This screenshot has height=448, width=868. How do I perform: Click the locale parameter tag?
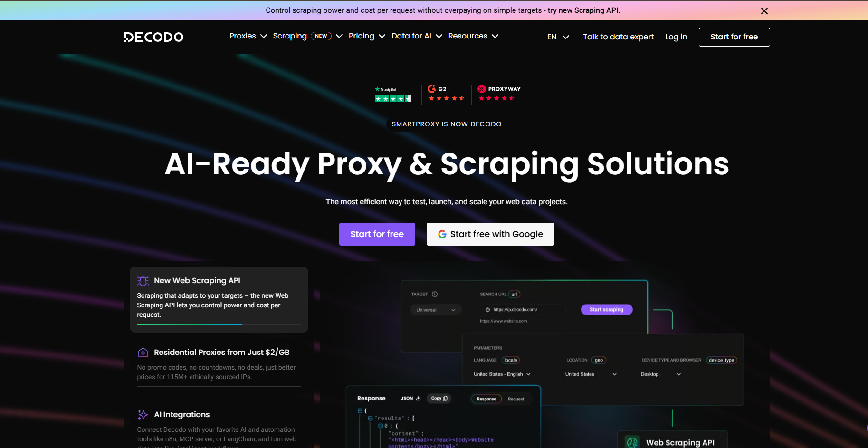[x=511, y=360]
